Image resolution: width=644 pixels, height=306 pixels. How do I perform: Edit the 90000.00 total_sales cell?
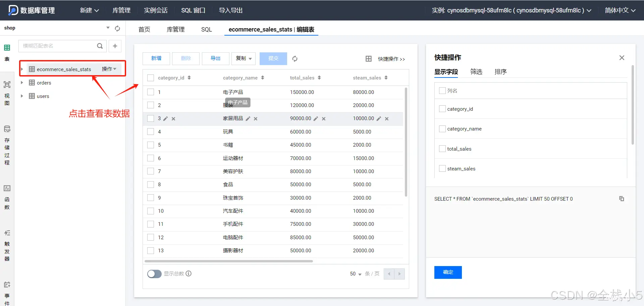pyautogui.click(x=316, y=118)
